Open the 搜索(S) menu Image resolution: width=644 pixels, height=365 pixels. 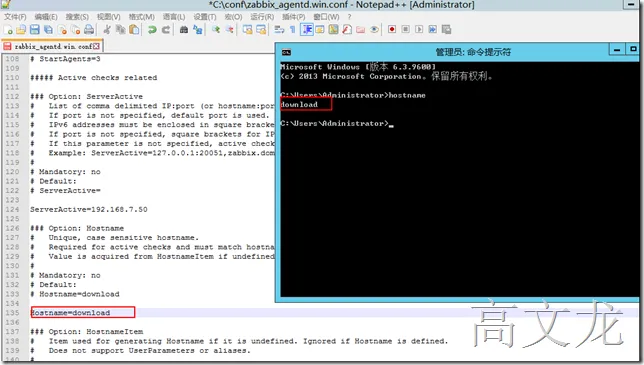[x=77, y=17]
